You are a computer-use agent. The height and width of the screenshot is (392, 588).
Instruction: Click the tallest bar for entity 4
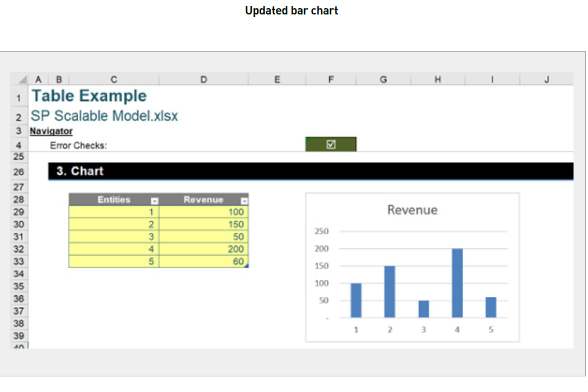[456, 282]
